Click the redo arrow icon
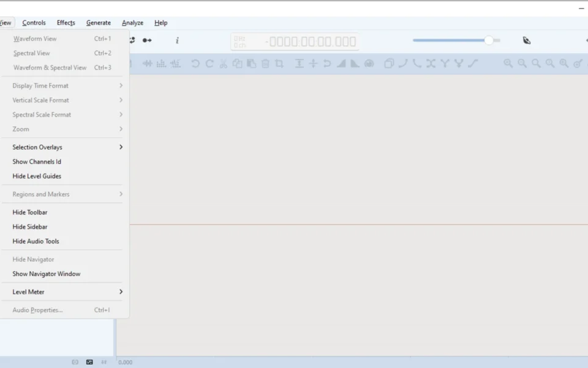This screenshot has width=588, height=368. tap(209, 63)
